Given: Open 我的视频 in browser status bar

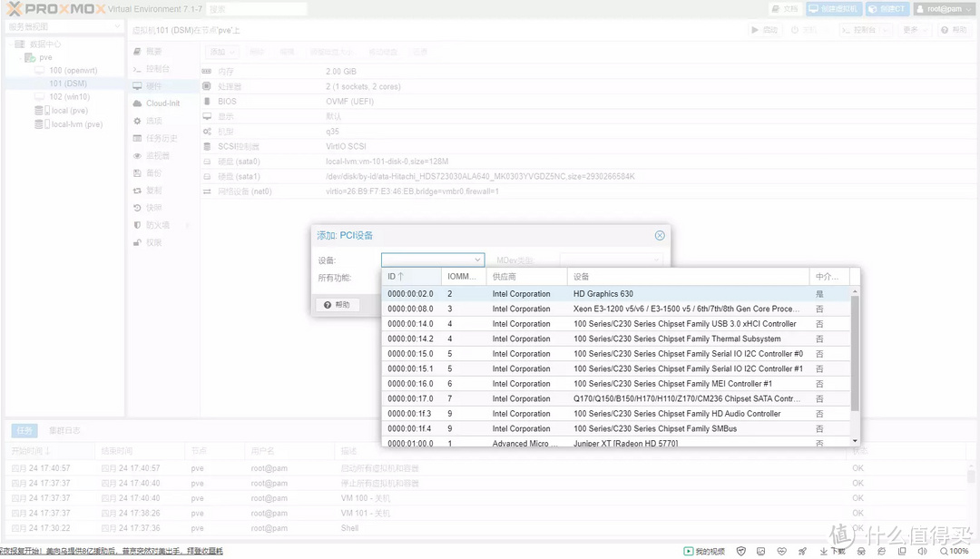Looking at the screenshot, I should pyautogui.click(x=704, y=552).
